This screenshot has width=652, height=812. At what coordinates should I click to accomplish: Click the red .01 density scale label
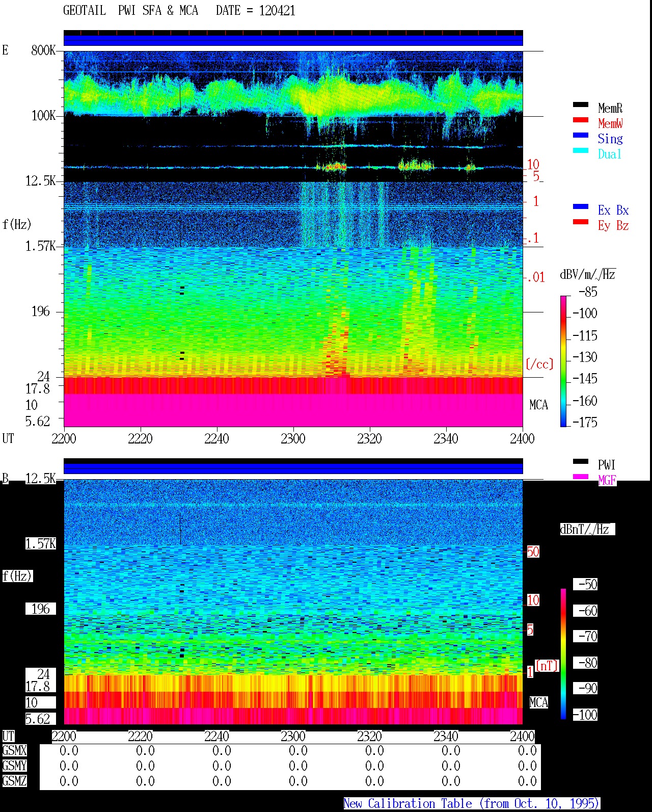point(535,277)
